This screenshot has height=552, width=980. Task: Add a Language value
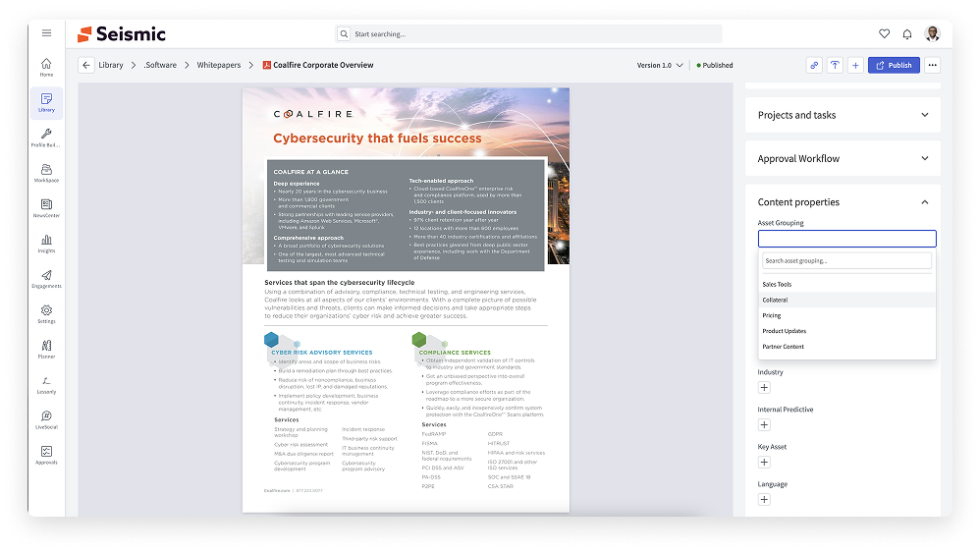click(x=764, y=500)
